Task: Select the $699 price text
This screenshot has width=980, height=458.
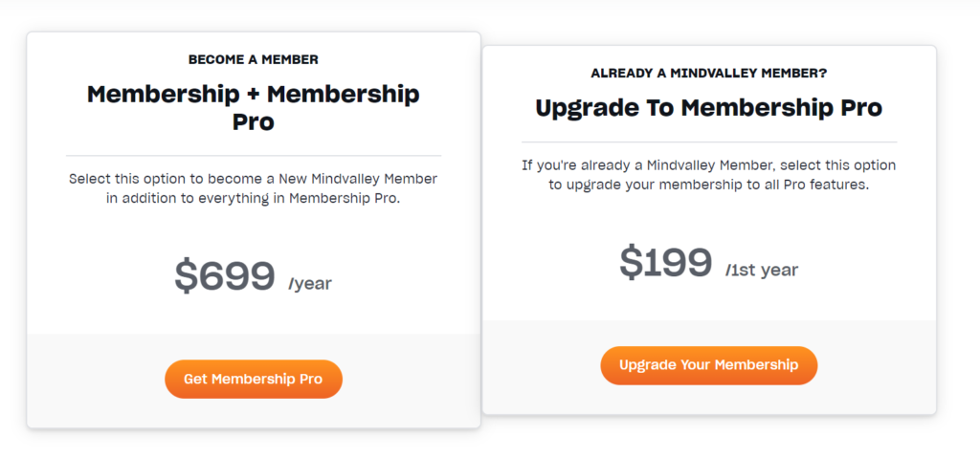Action: coord(225,276)
